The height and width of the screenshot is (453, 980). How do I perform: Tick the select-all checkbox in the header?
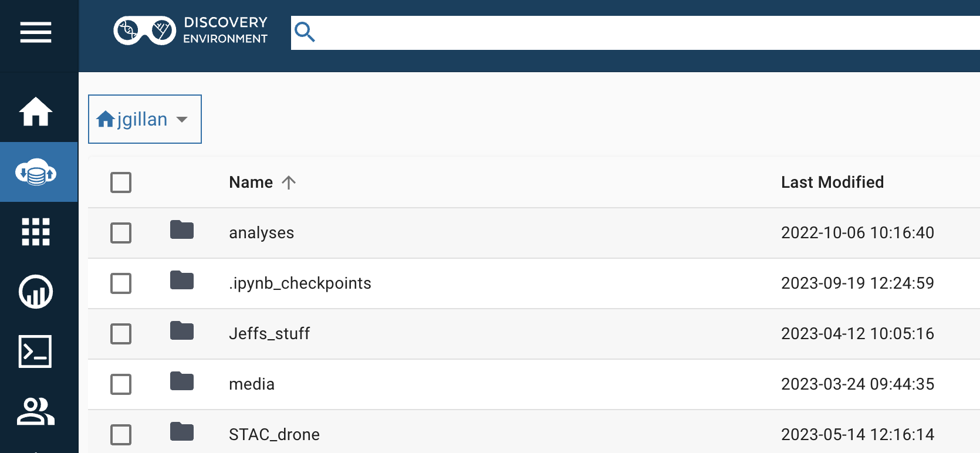(x=121, y=182)
